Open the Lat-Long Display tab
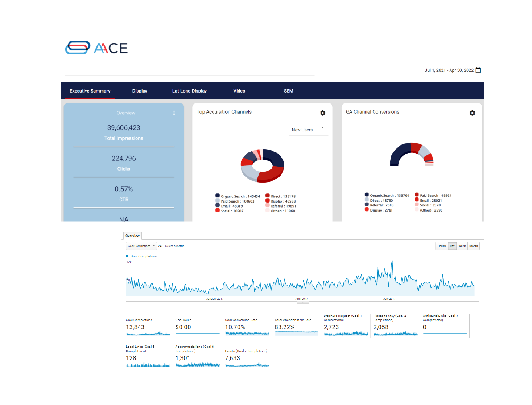This screenshot has height=405, width=532. point(189,91)
